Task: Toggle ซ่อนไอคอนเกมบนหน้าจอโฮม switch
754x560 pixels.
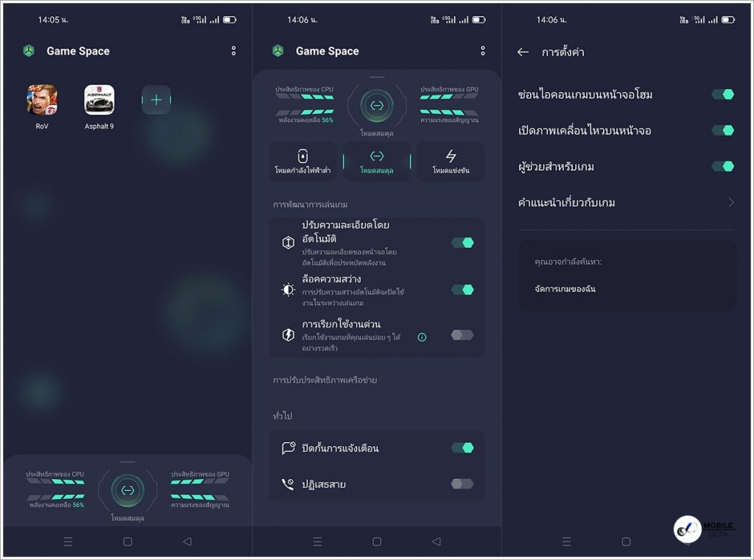Action: 722,94
